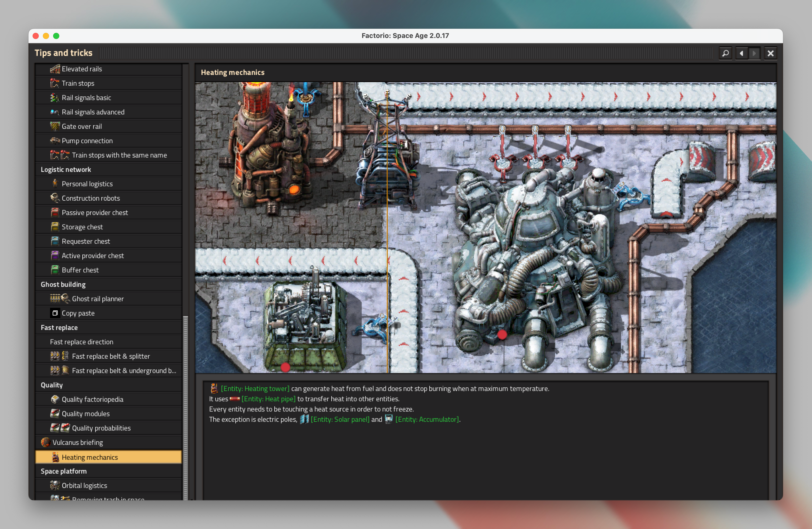Screen dimensions: 812x529
Task: Select the Space platform category header
Action: (109, 471)
